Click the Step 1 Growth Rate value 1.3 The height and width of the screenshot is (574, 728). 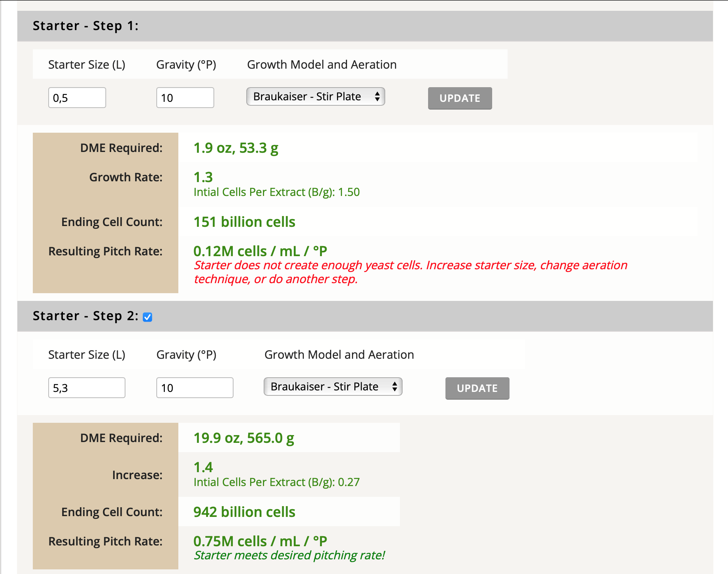point(203,177)
